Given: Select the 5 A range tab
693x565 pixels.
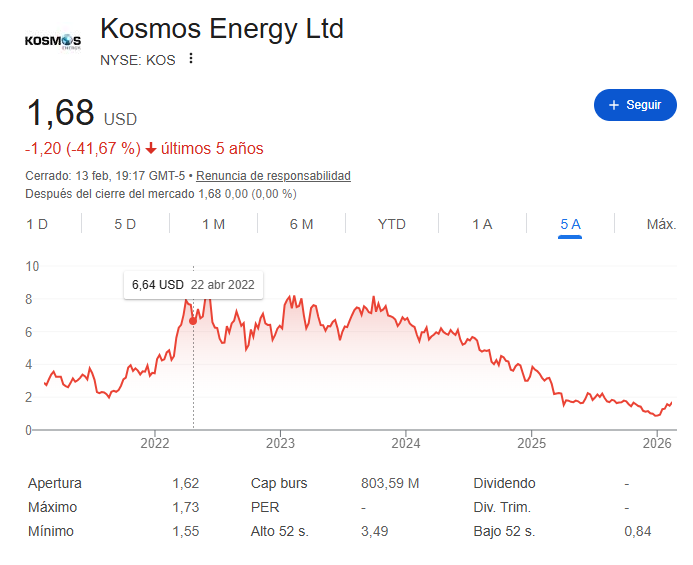Looking at the screenshot, I should tap(570, 224).
